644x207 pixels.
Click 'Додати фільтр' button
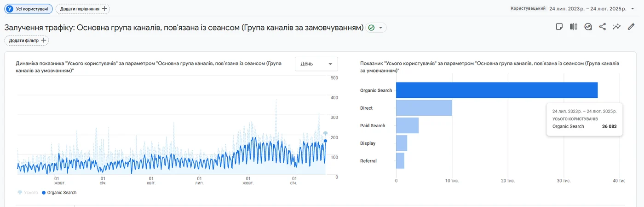pos(27,41)
